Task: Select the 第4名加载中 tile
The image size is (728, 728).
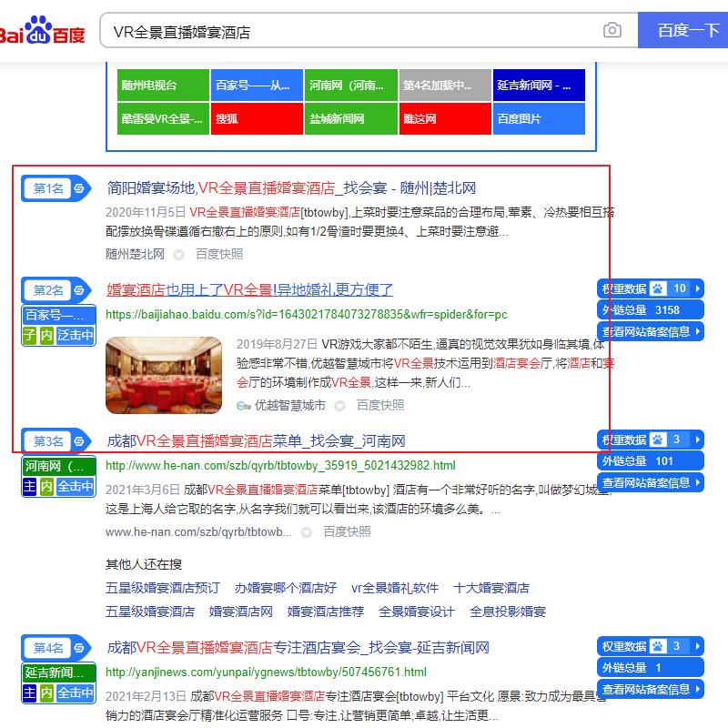Action: [x=445, y=85]
